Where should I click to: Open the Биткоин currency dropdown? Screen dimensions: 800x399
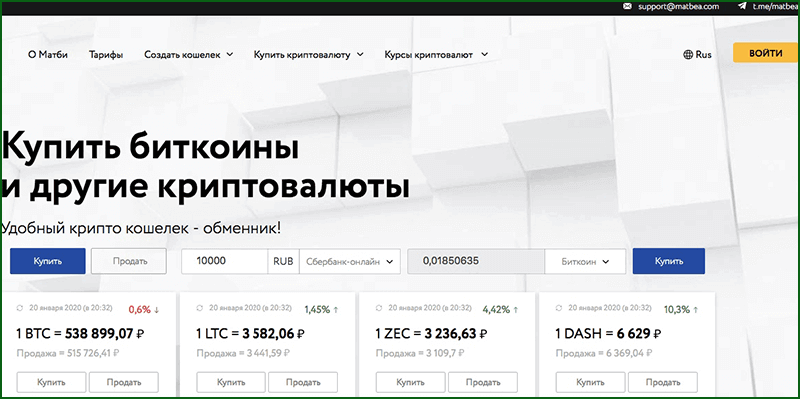pos(585,261)
